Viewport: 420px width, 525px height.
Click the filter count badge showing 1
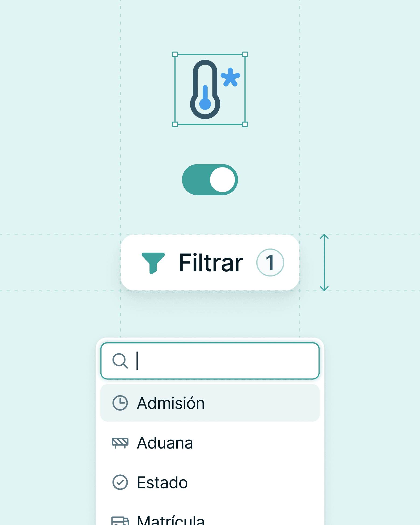coord(270,262)
